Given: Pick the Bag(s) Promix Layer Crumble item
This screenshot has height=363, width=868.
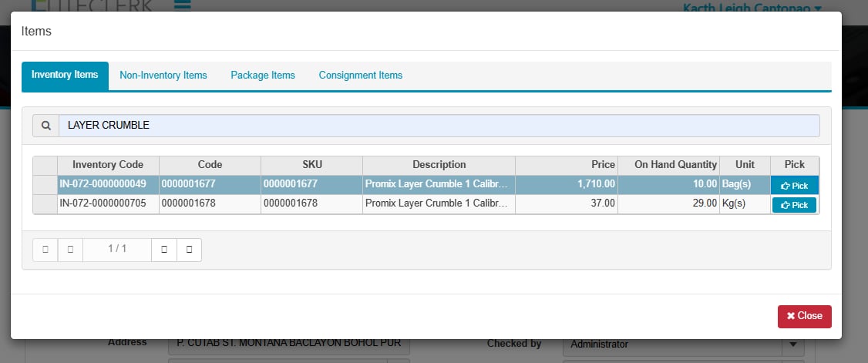Looking at the screenshot, I should pyautogui.click(x=794, y=186).
